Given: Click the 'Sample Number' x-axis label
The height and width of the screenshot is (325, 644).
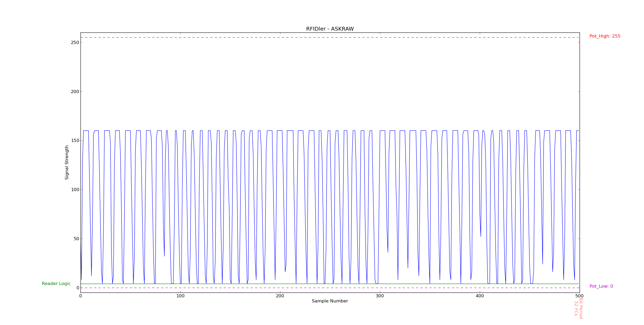Looking at the screenshot, I should pyautogui.click(x=330, y=301).
